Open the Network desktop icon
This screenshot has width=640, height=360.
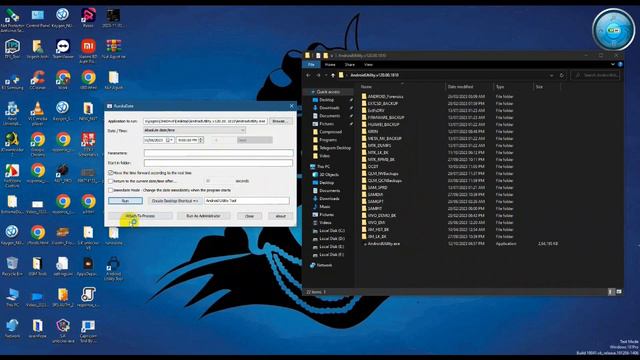[x=12, y=328]
